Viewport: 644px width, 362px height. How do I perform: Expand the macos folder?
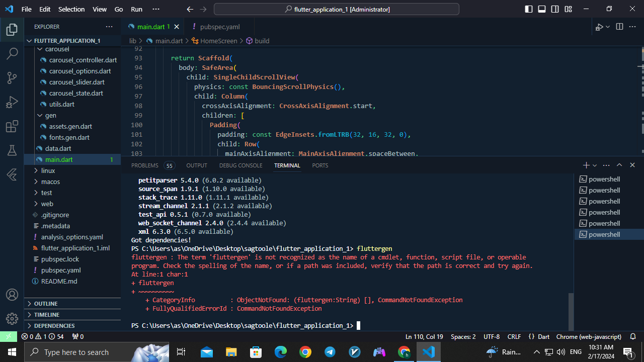point(72,182)
